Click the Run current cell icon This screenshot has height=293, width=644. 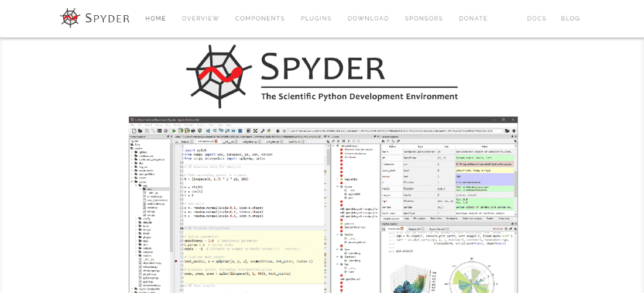tap(181, 131)
